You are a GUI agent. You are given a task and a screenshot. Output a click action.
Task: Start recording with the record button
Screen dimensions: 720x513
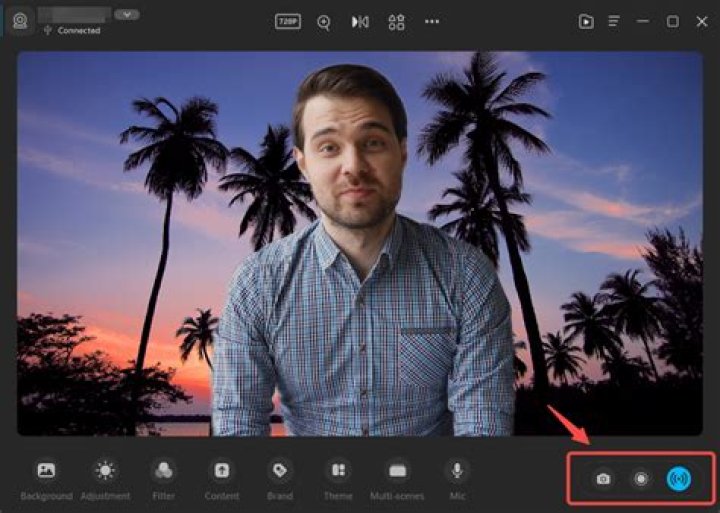point(641,479)
